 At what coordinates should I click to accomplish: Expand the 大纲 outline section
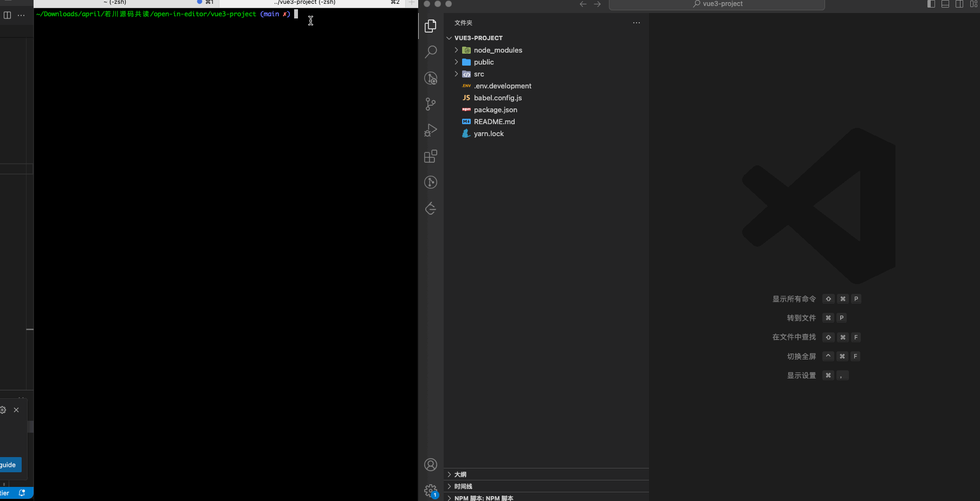[546, 474]
